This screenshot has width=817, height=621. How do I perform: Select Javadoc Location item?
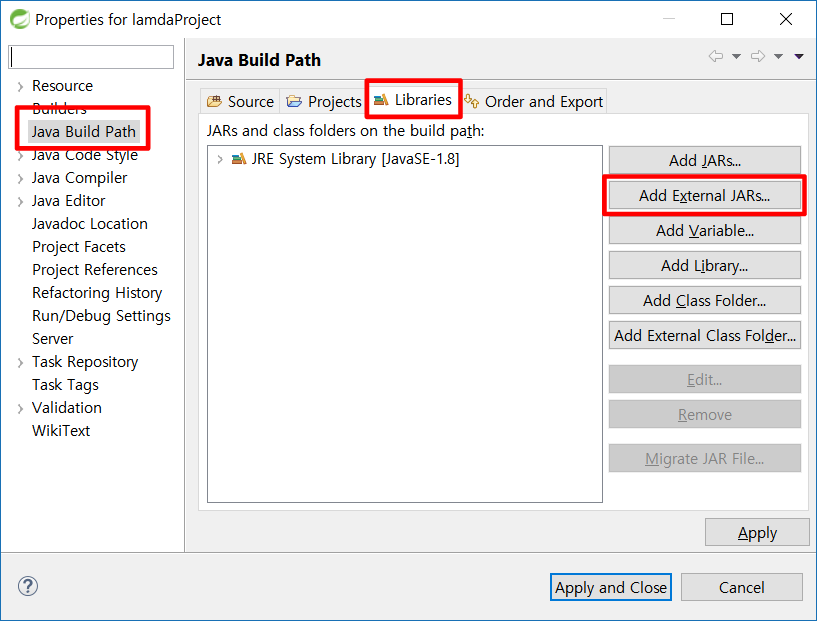pyautogui.click(x=90, y=223)
